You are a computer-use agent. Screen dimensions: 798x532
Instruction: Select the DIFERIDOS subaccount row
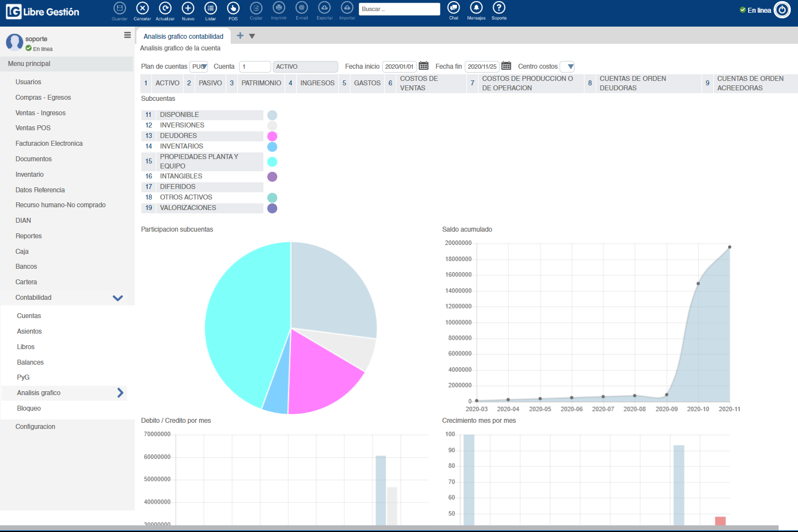tap(202, 187)
